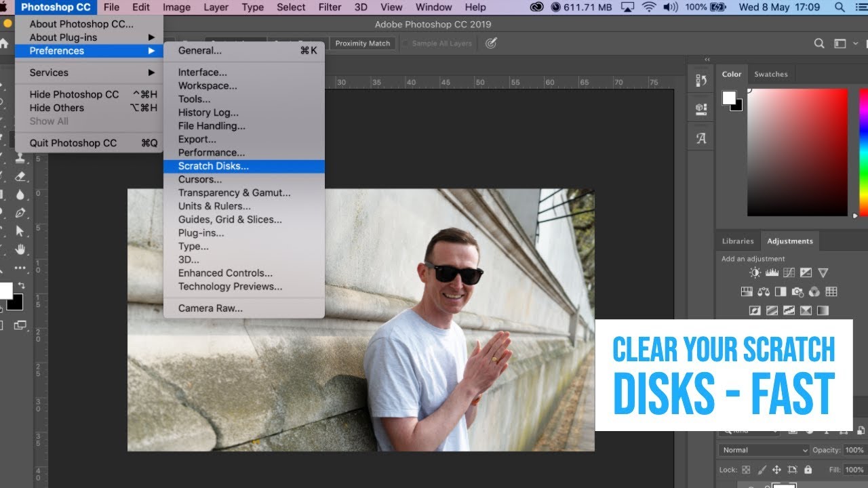This screenshot has height=488, width=868.
Task: Select the Hand tool
Action: coord(20,249)
